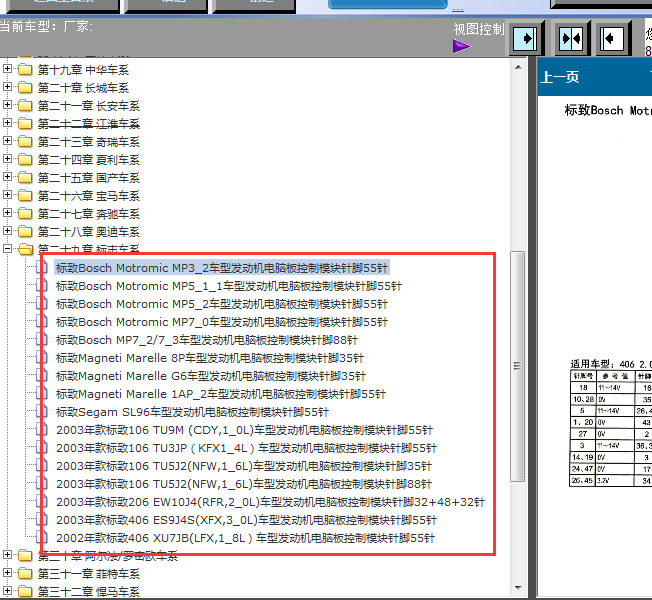The width and height of the screenshot is (652, 600).
Task: Click the show left pane view button
Action: (611, 39)
